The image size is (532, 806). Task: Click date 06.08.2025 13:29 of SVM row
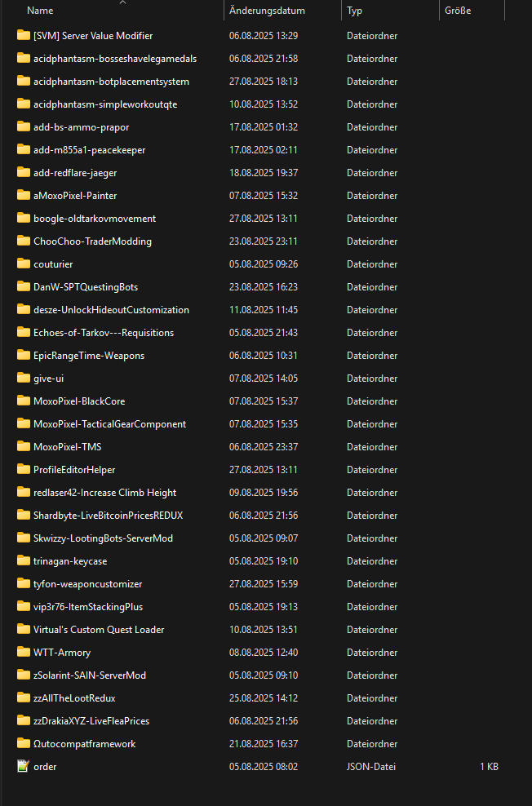coord(264,35)
